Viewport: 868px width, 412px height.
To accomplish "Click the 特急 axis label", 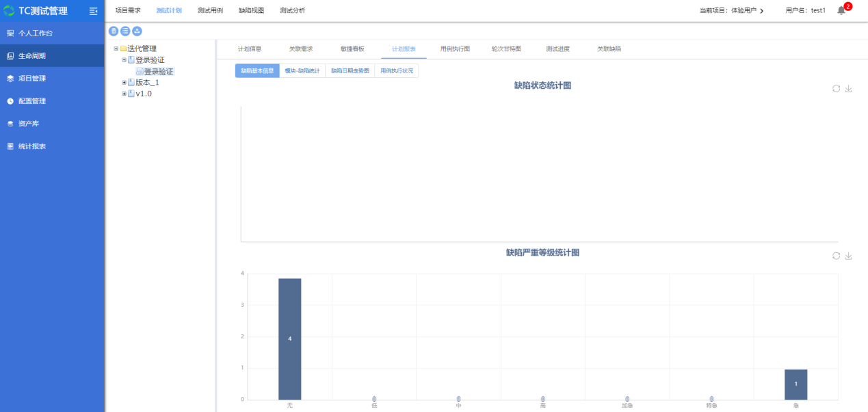I will coord(711,406).
